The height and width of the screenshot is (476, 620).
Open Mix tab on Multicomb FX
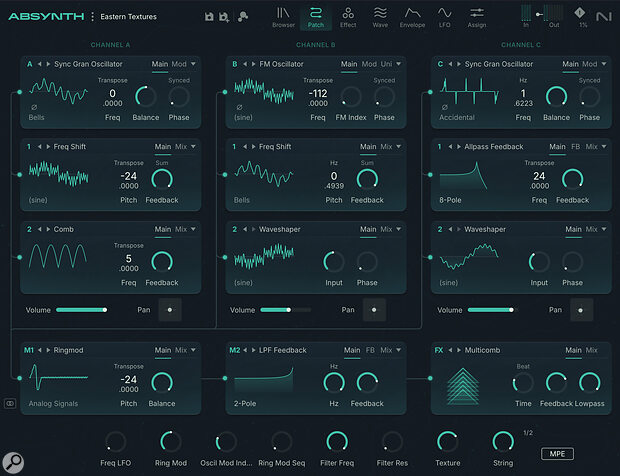pos(592,350)
